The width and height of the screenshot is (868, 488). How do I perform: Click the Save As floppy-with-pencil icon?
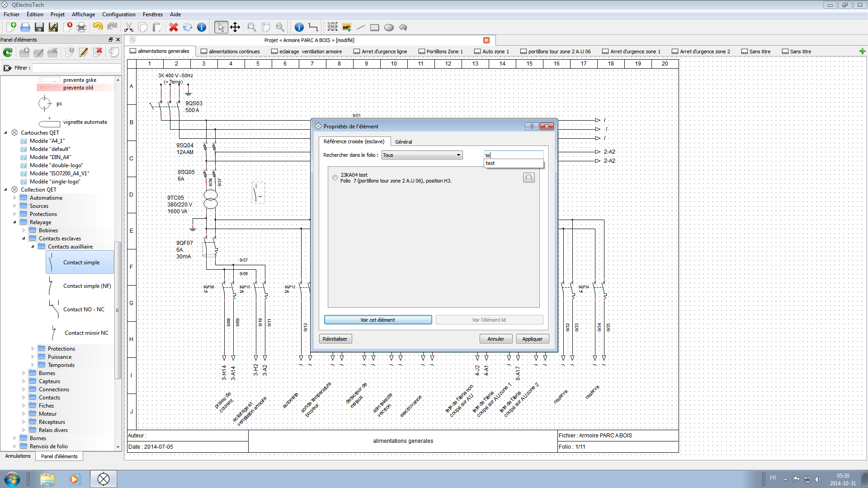[53, 27]
